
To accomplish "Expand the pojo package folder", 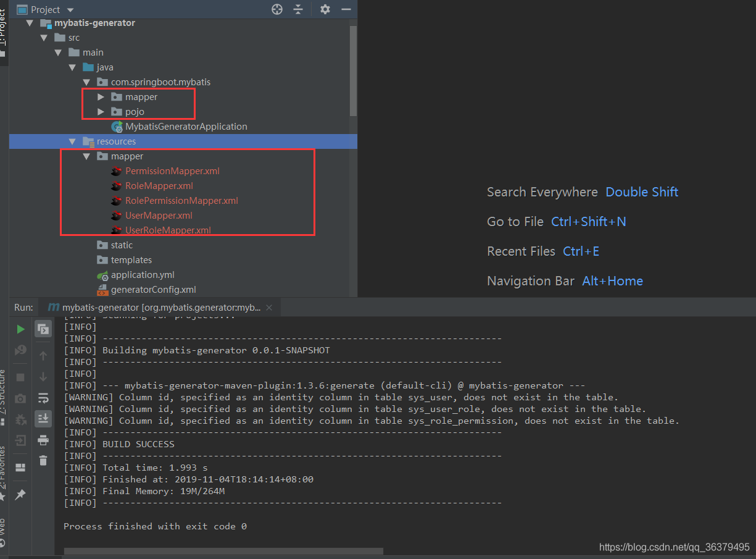I will click(x=101, y=112).
